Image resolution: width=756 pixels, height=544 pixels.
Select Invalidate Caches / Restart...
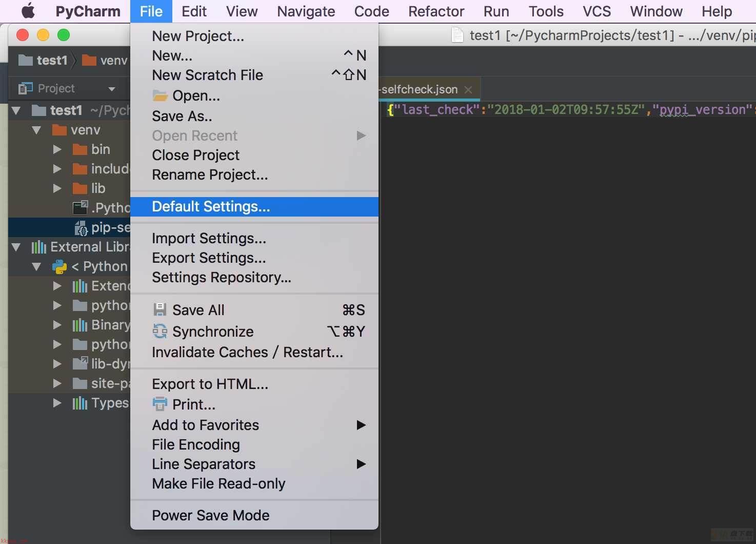(254, 352)
